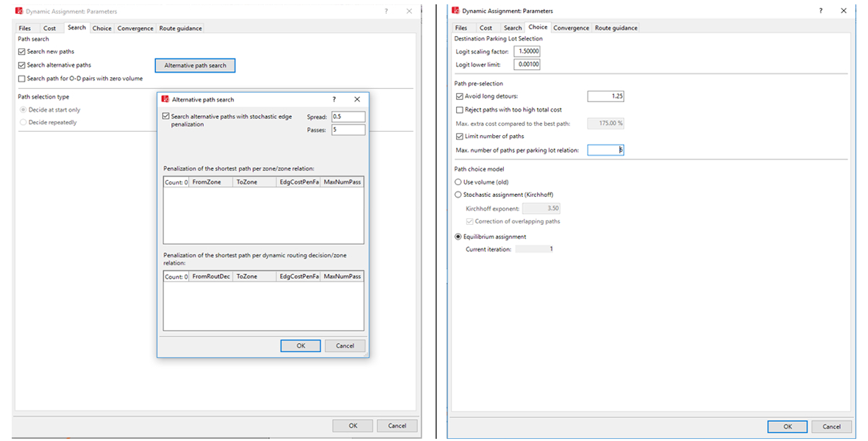The width and height of the screenshot is (868, 441).
Task: Toggle Correction of overlapping paths checkbox
Action: click(x=469, y=221)
